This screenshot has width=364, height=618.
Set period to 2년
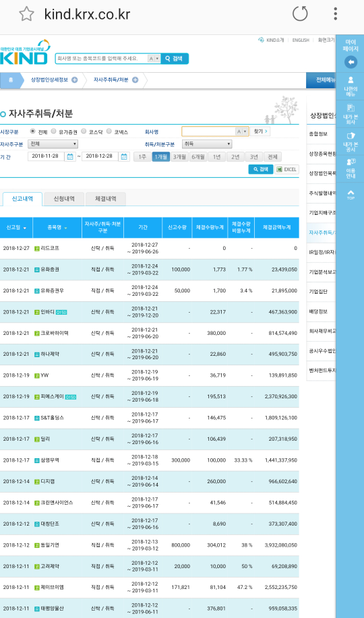click(x=235, y=157)
